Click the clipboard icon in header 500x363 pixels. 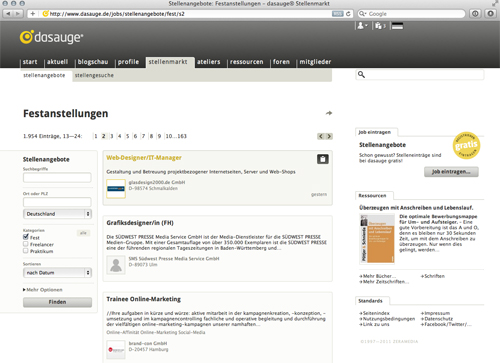point(380,26)
